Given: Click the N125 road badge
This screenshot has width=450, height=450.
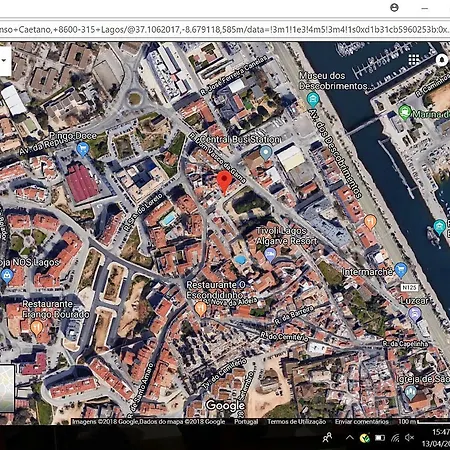Looking at the screenshot, I should point(409,287).
